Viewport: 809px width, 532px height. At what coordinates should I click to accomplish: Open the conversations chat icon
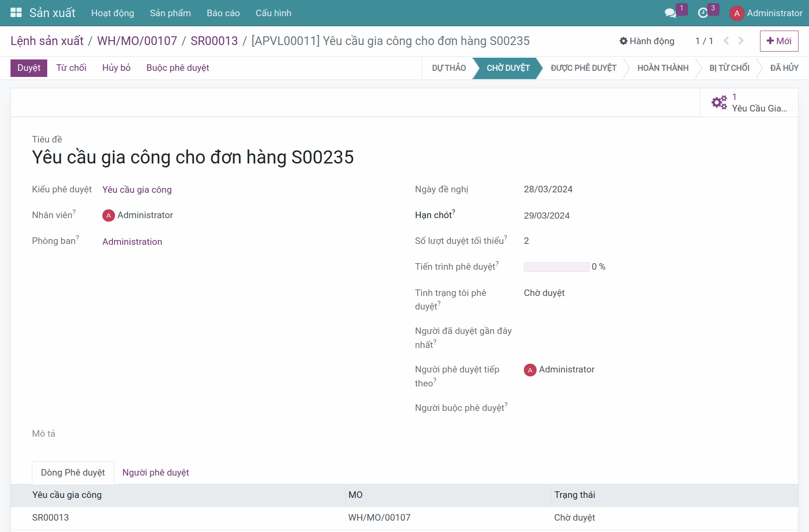(670, 13)
